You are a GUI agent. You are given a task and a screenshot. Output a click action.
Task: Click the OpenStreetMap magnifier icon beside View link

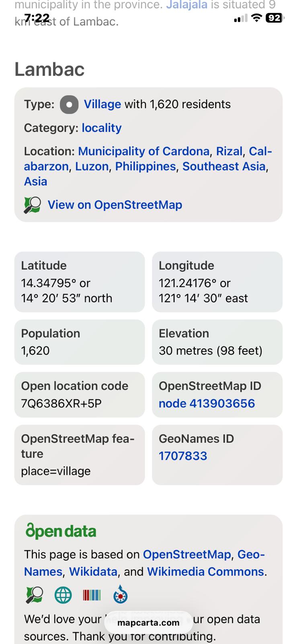32,205
